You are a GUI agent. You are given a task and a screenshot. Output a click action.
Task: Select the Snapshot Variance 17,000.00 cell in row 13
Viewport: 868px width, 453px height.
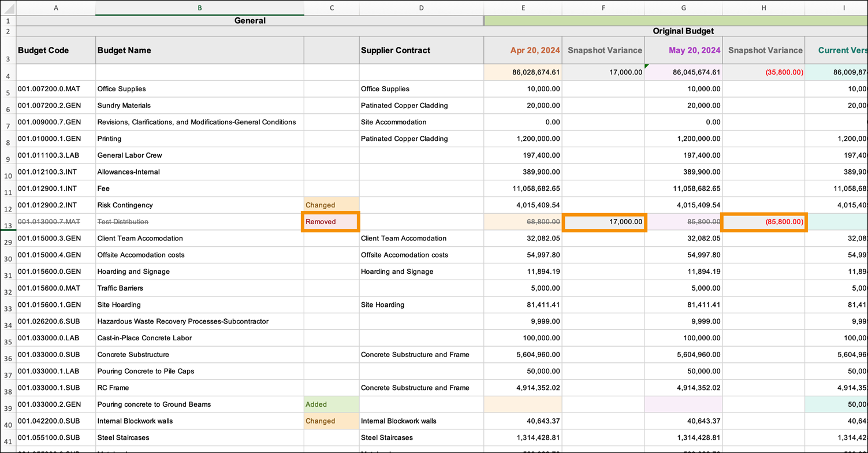click(604, 221)
